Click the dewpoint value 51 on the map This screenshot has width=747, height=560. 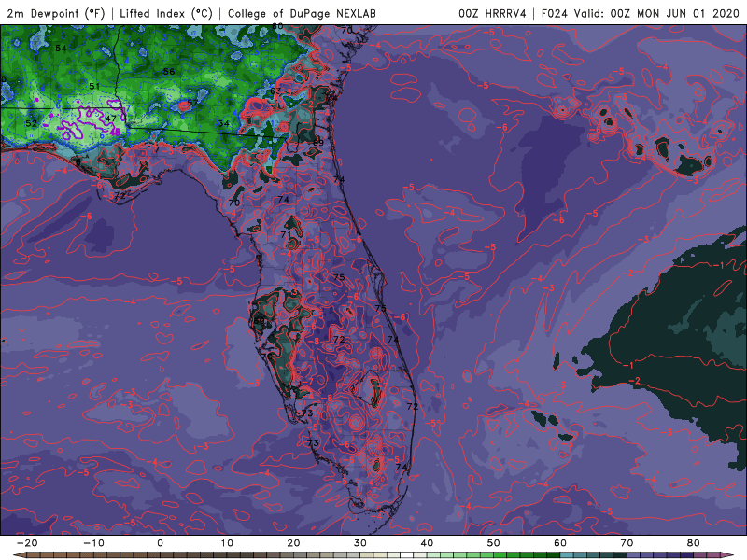click(x=94, y=86)
